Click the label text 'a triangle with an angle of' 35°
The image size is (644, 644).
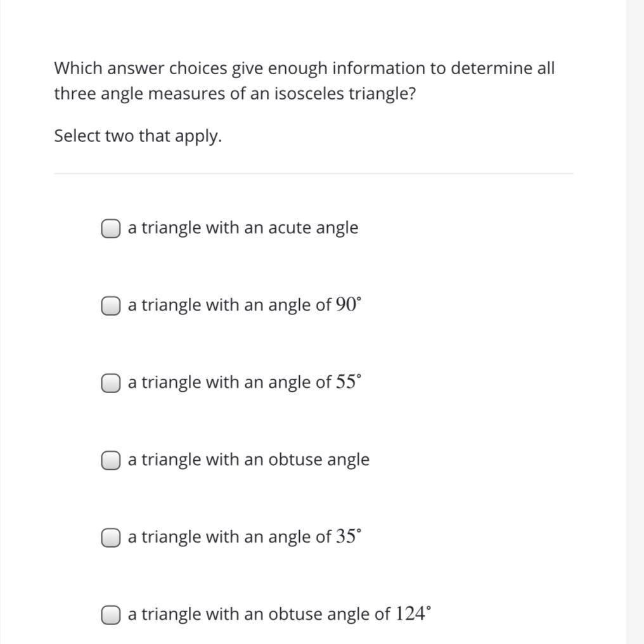tap(229, 538)
